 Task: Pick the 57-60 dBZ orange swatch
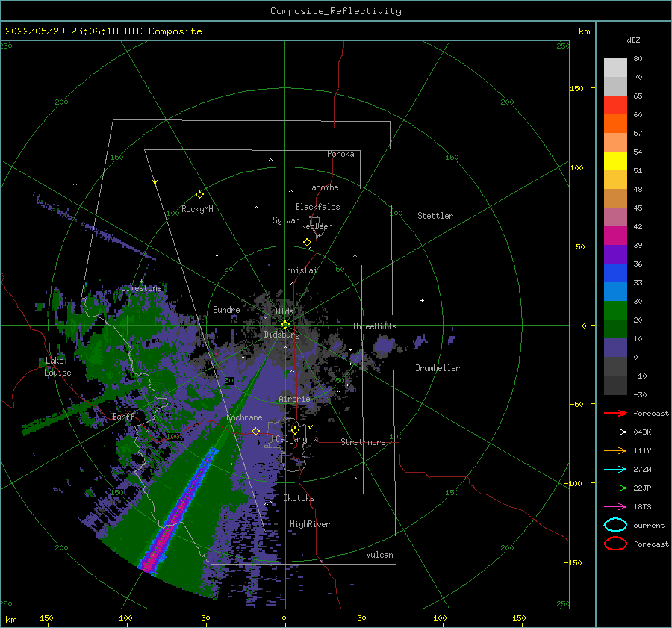click(615, 123)
